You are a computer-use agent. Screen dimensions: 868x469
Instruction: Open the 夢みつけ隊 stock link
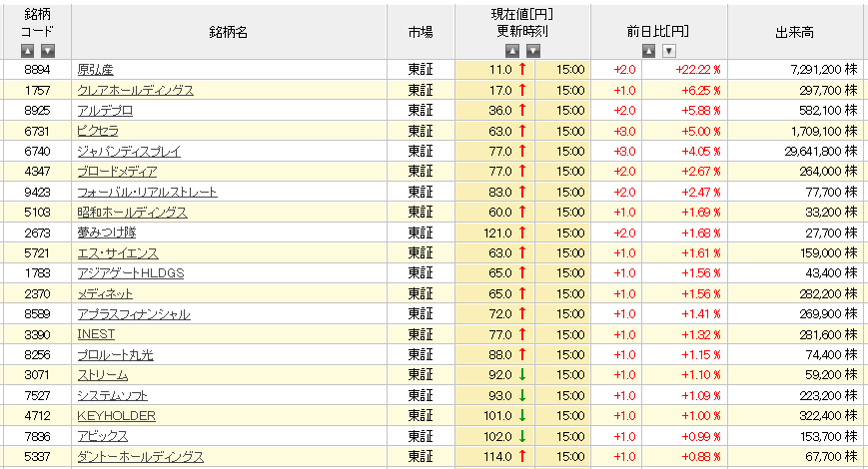(x=107, y=233)
